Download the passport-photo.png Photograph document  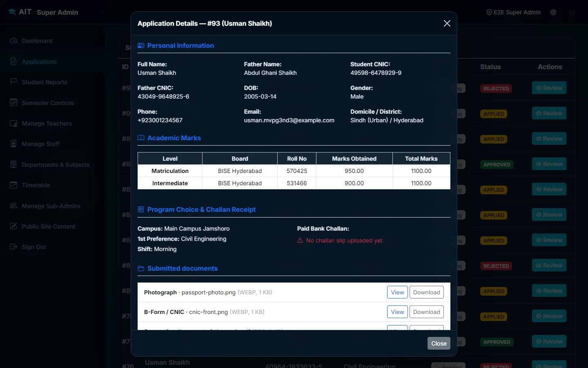tap(427, 292)
